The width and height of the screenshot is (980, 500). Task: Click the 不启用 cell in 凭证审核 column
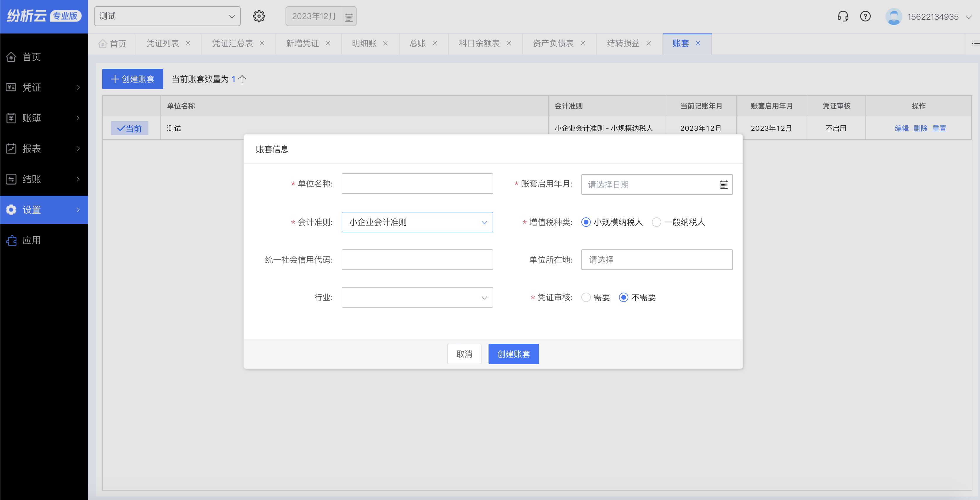[x=836, y=128]
